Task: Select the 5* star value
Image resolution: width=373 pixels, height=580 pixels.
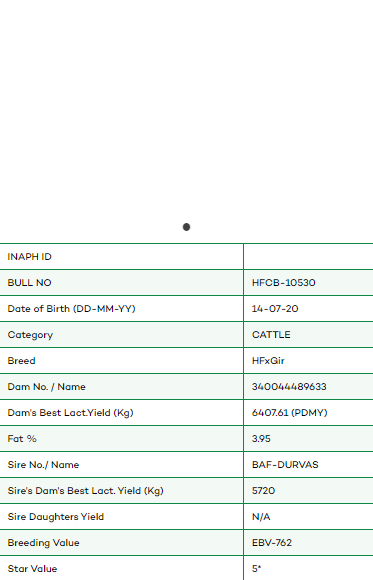Action: (256, 569)
